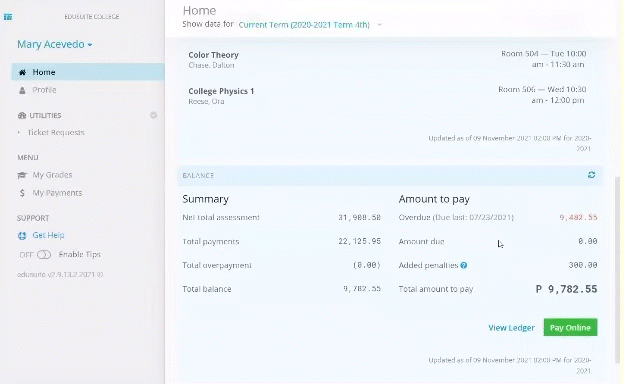This screenshot has width=624, height=384.
Task: Click the dollar sign icon for My Payments
Action: pyautogui.click(x=22, y=193)
